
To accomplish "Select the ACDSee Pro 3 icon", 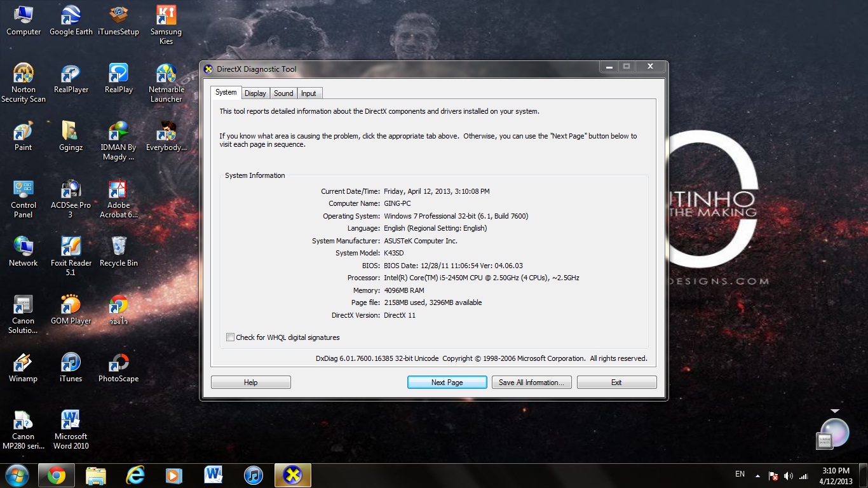I will (71, 199).
